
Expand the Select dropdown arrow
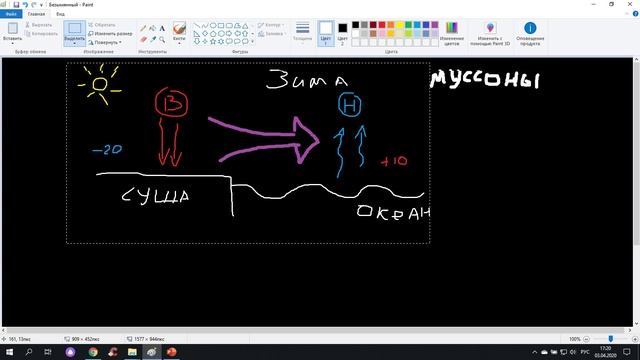pyautogui.click(x=74, y=43)
